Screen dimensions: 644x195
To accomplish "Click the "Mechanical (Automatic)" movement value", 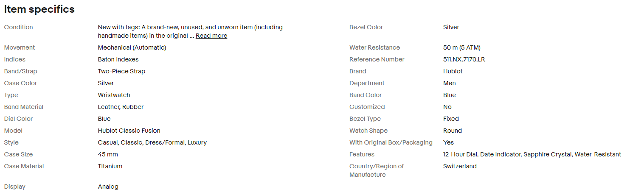I will (x=132, y=47).
